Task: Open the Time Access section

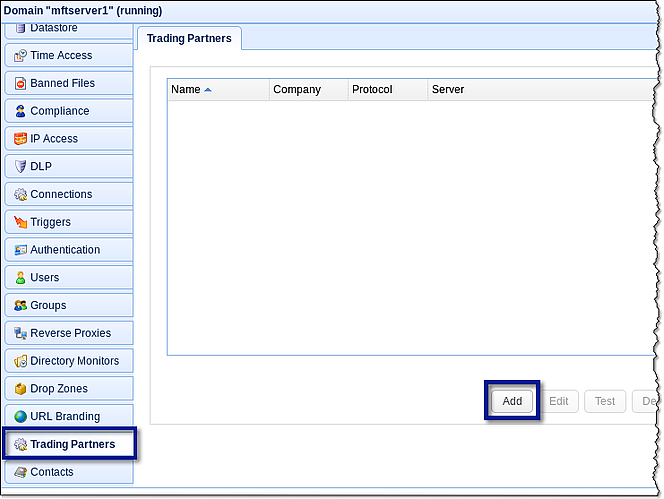Action: (x=69, y=55)
